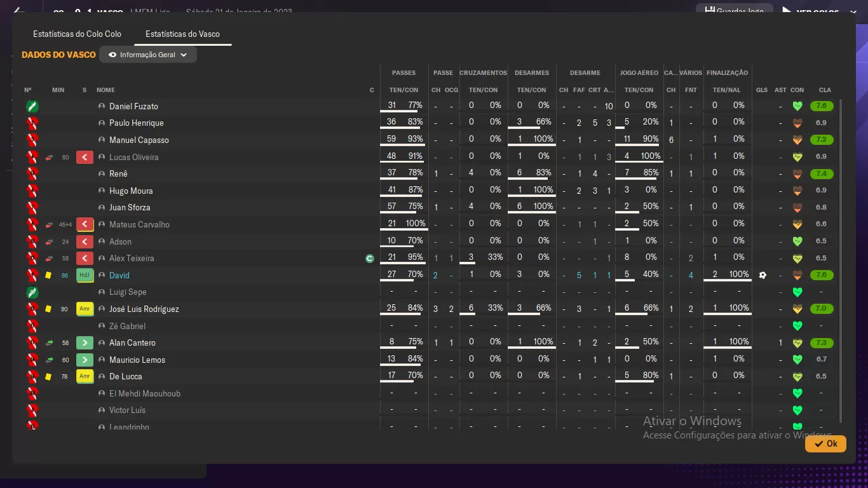Sort by the MIN column header

point(58,90)
